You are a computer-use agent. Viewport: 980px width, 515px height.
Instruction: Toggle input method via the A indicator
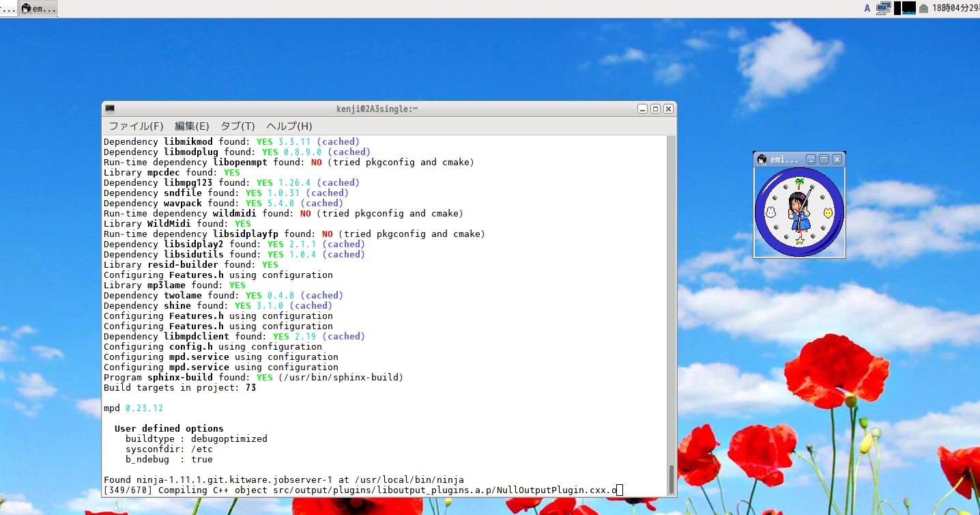pyautogui.click(x=867, y=8)
